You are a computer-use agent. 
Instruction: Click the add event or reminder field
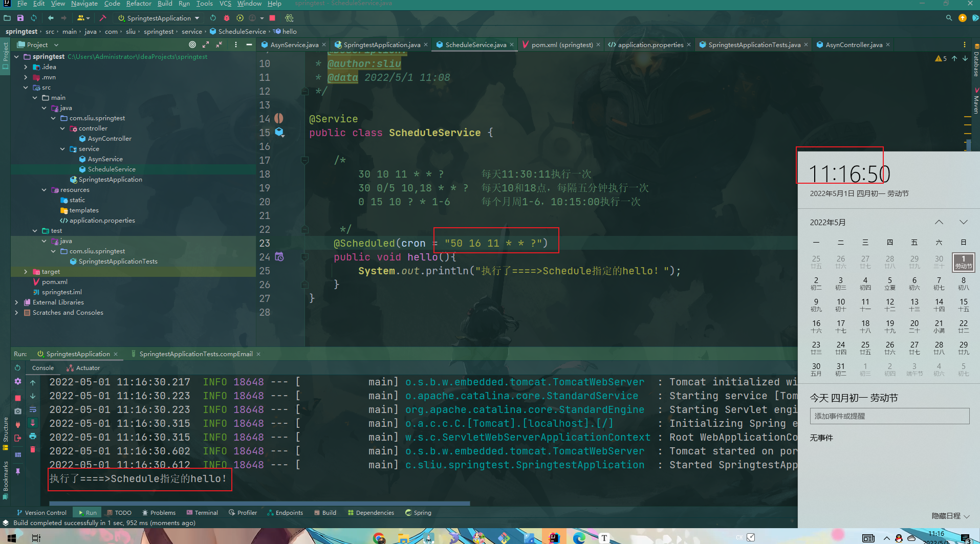click(889, 416)
